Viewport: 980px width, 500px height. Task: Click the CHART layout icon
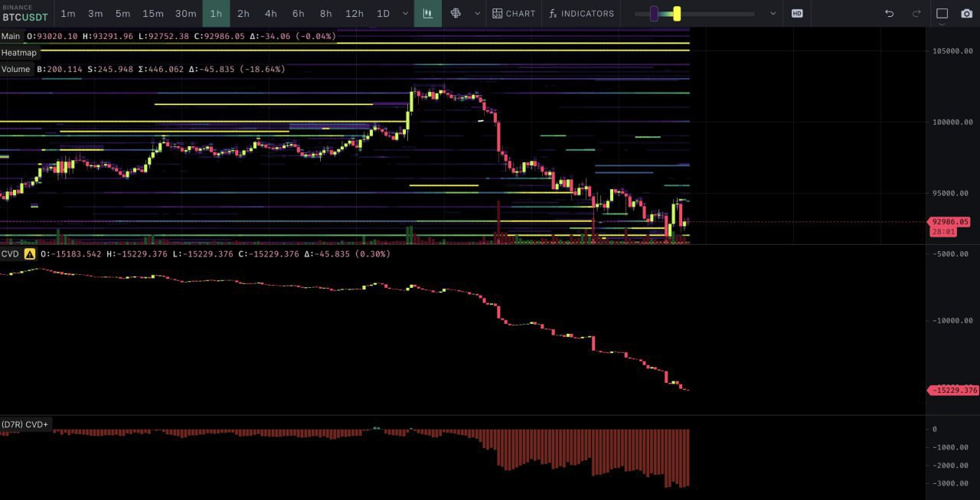513,13
